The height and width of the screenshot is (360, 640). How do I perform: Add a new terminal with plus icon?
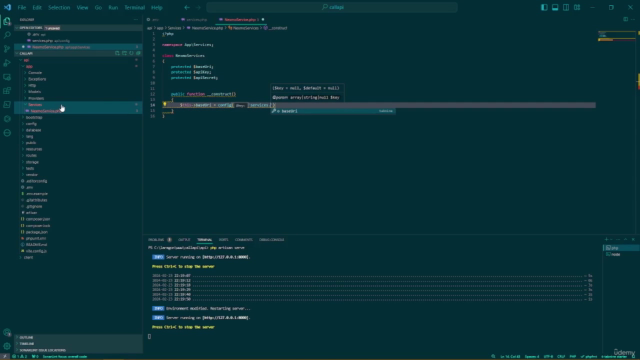pyautogui.click(x=607, y=240)
